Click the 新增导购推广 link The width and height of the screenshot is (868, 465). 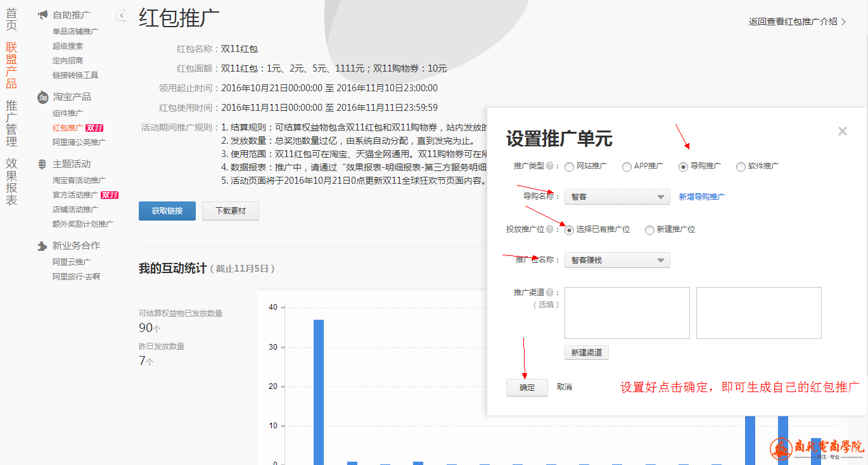(702, 197)
